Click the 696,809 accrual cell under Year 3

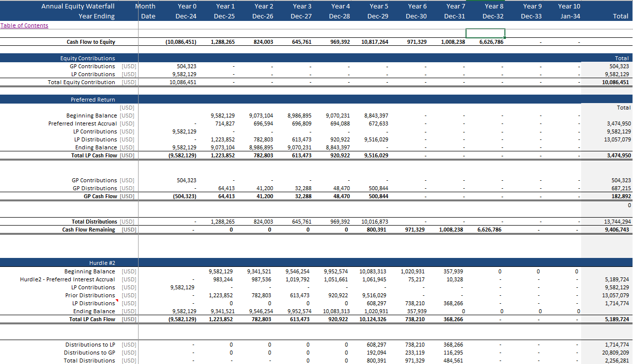pyautogui.click(x=302, y=123)
